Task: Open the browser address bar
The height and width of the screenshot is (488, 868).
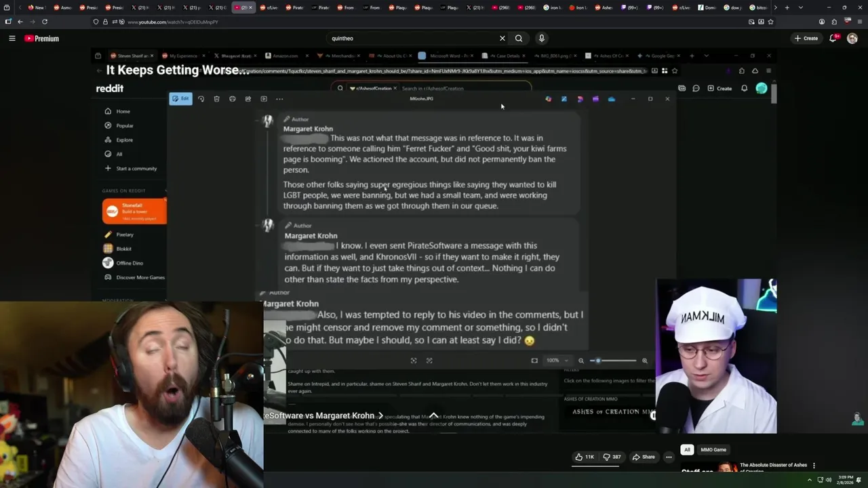Action: [x=434, y=22]
